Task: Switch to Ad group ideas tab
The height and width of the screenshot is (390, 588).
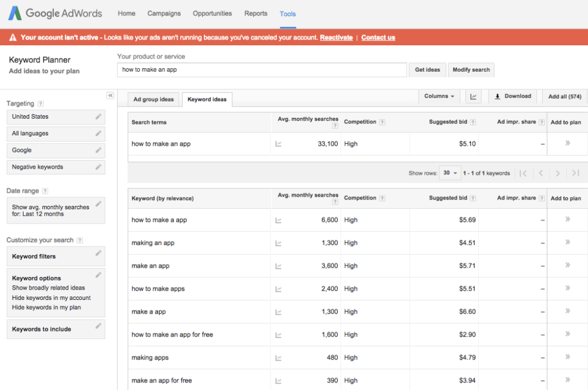Action: point(153,100)
